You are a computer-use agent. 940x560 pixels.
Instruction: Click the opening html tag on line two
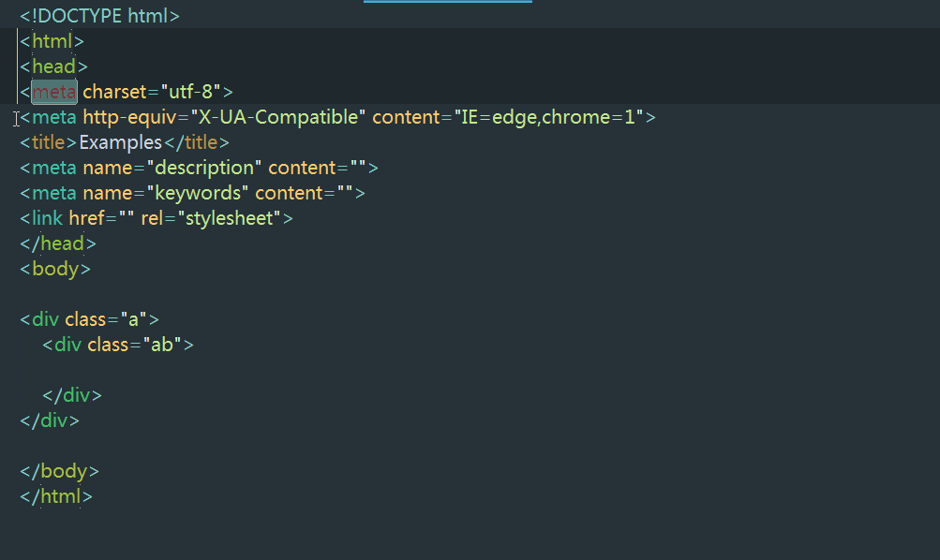(52, 41)
